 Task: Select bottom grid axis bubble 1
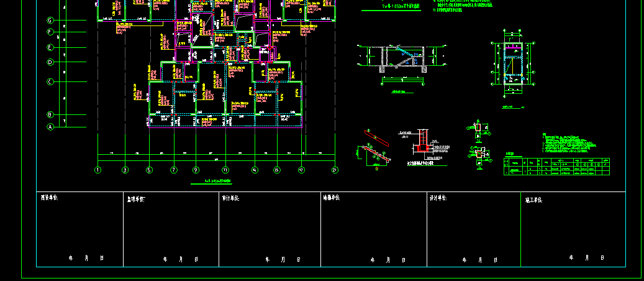click(x=98, y=170)
